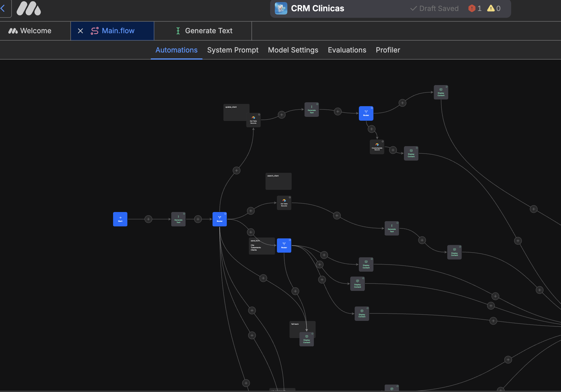Close the Main.flow tab

(80, 31)
